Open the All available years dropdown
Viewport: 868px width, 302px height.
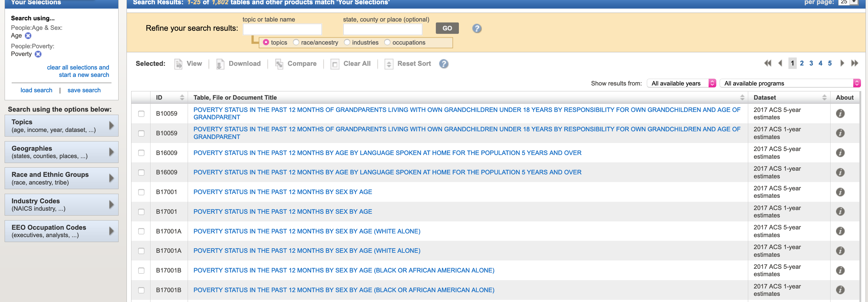click(681, 83)
